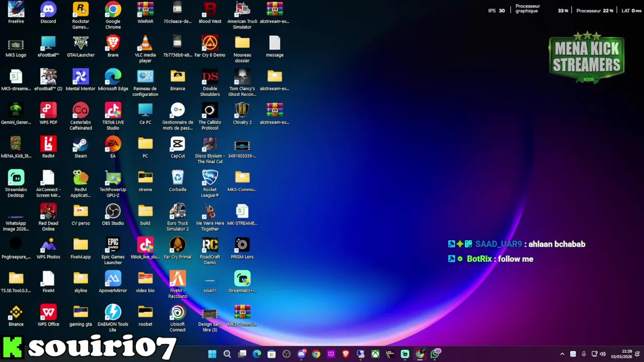Open the gaming gta folder

click(80, 316)
